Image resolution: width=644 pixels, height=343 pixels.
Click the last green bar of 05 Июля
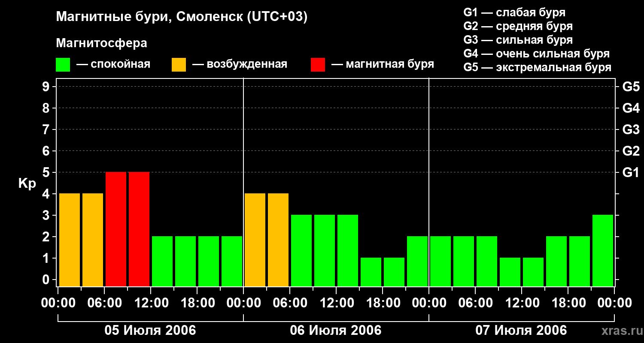232,261
